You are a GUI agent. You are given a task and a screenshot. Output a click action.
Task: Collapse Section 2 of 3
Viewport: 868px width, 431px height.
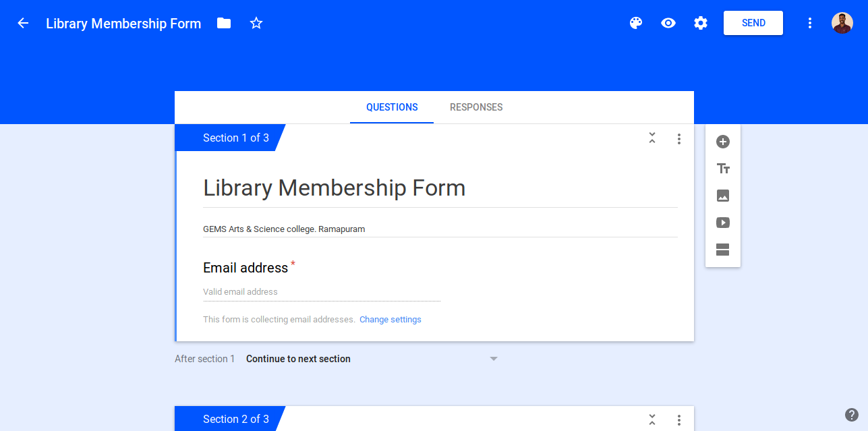[x=652, y=419]
